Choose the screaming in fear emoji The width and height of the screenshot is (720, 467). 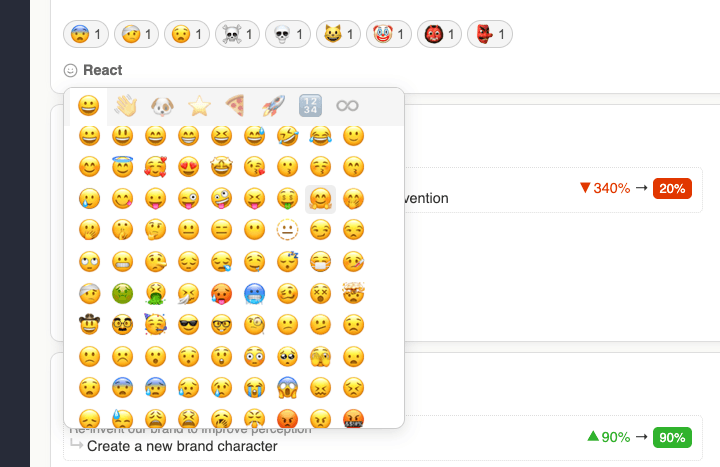(x=287, y=389)
